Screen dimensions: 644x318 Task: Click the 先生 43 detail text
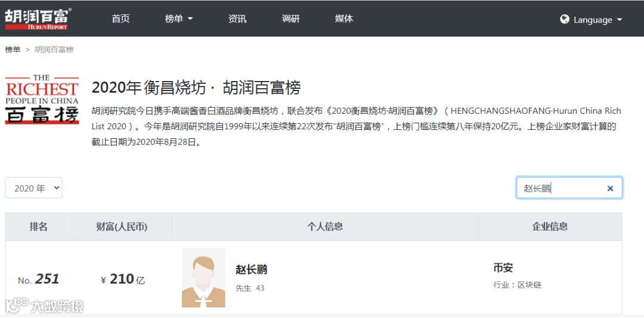pyautogui.click(x=250, y=288)
